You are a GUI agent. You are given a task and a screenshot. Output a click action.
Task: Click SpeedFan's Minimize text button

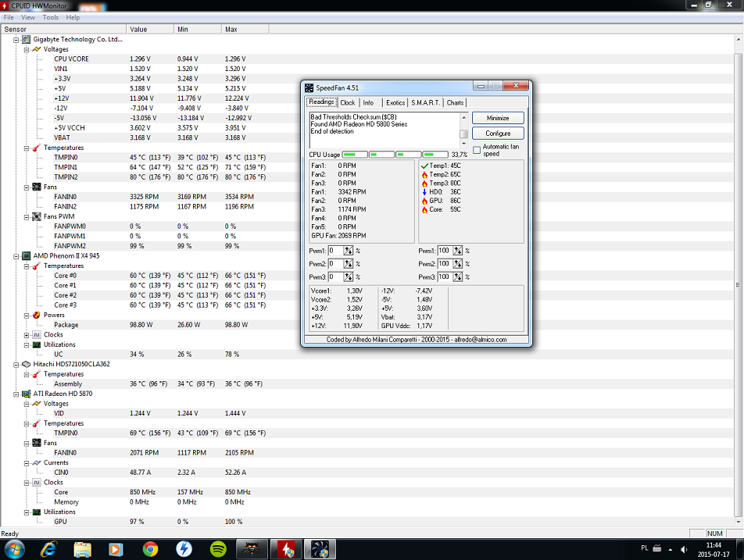tap(498, 118)
